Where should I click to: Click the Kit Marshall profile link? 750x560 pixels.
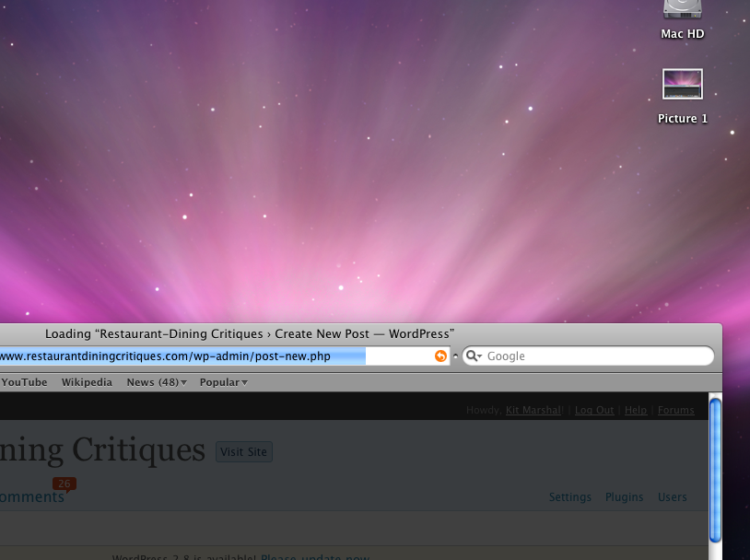pos(534,410)
